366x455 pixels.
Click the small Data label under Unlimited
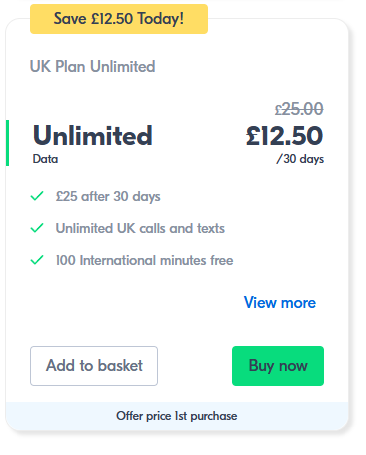click(x=45, y=159)
